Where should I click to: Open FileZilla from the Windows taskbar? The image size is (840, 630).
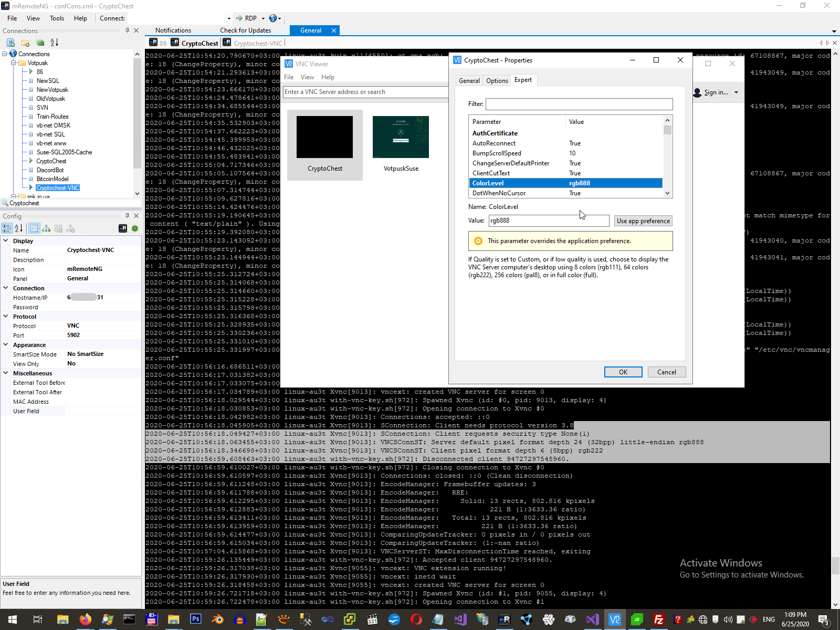658,619
